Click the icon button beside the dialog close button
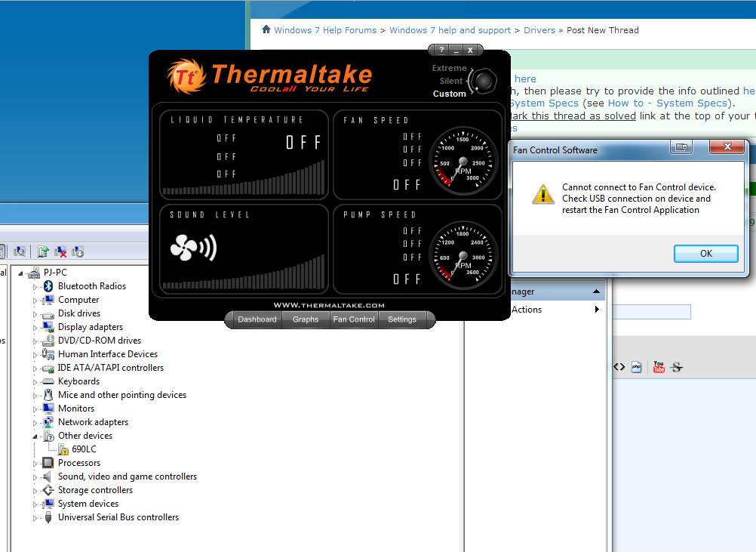This screenshot has width=756, height=552. (x=681, y=146)
